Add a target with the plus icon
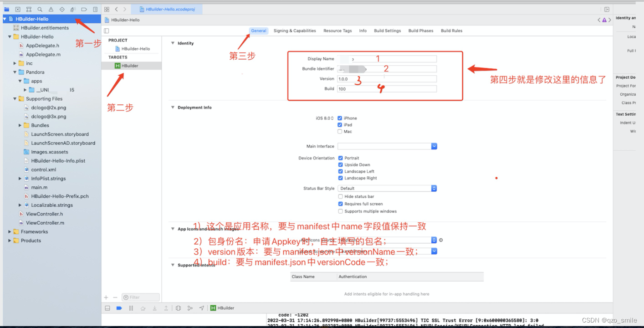The image size is (644, 328). pos(107,297)
